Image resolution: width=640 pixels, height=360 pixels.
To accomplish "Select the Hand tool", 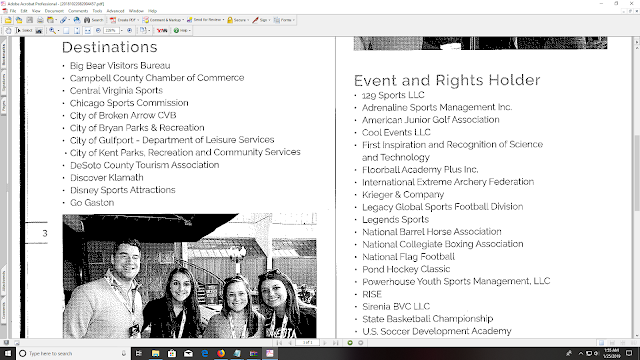I will click(x=8, y=31).
